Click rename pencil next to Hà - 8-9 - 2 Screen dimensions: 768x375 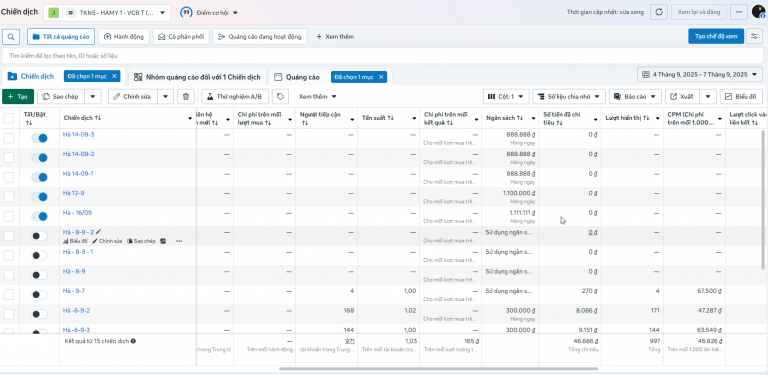[98, 232]
